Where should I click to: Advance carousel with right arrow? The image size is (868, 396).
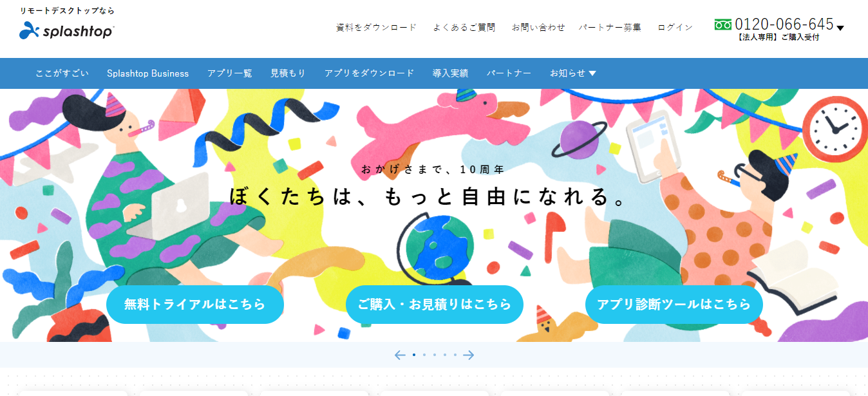(468, 355)
